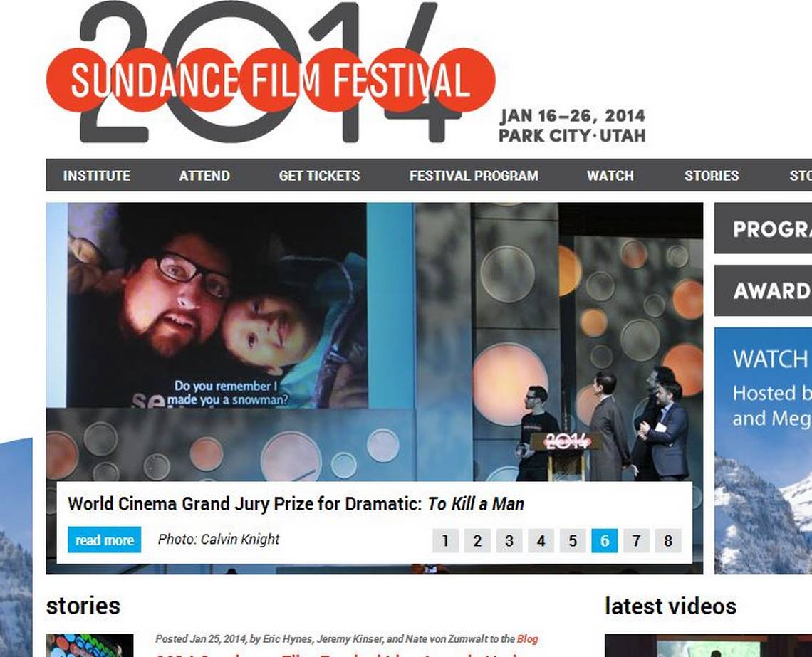Jump to slide 1 in carousel
Screen dimensions: 812x657
[445, 541]
